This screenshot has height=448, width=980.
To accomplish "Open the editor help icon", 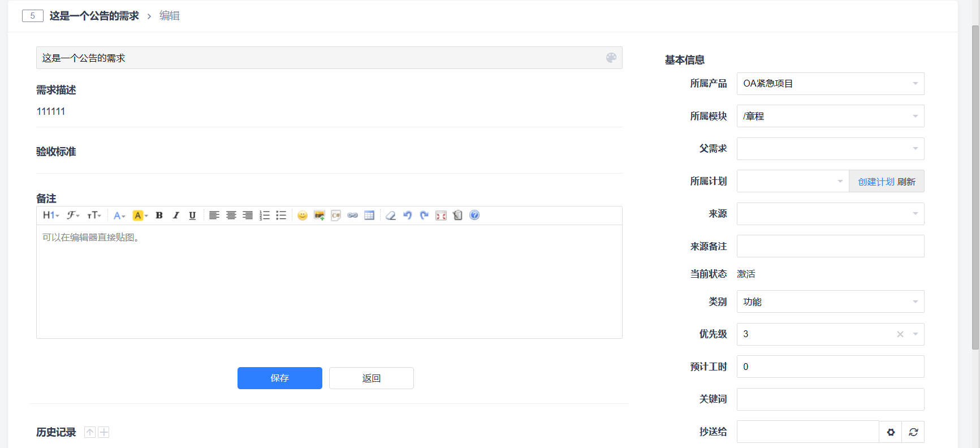I will (474, 216).
